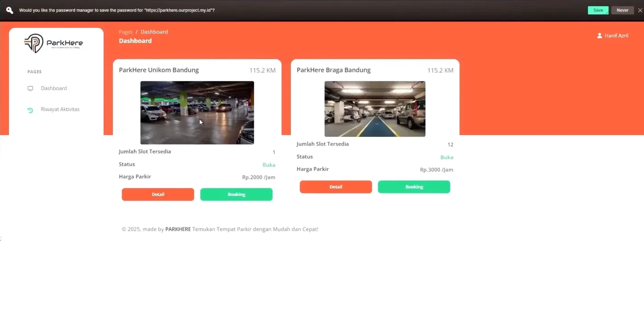Save the password in the password manager bar

[x=598, y=10]
